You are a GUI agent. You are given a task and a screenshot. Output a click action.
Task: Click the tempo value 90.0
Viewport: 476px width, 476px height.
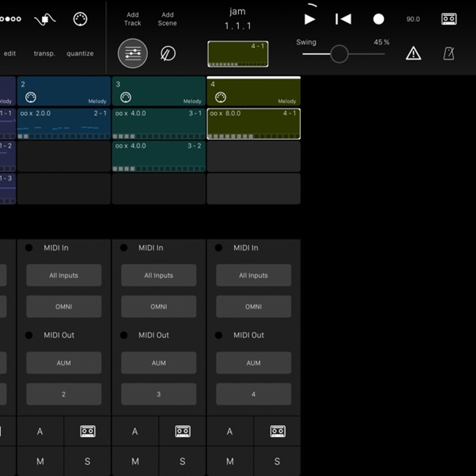click(413, 19)
